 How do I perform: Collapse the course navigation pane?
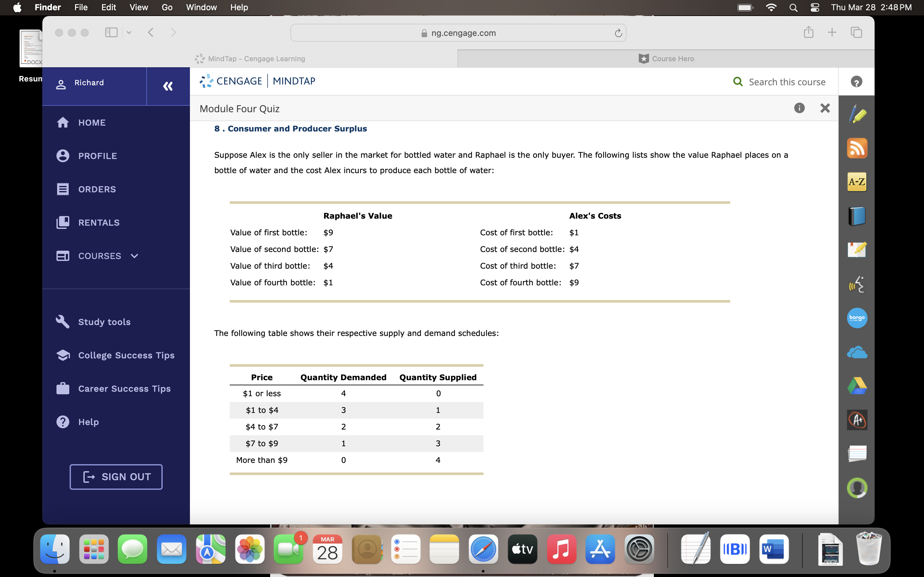click(168, 86)
